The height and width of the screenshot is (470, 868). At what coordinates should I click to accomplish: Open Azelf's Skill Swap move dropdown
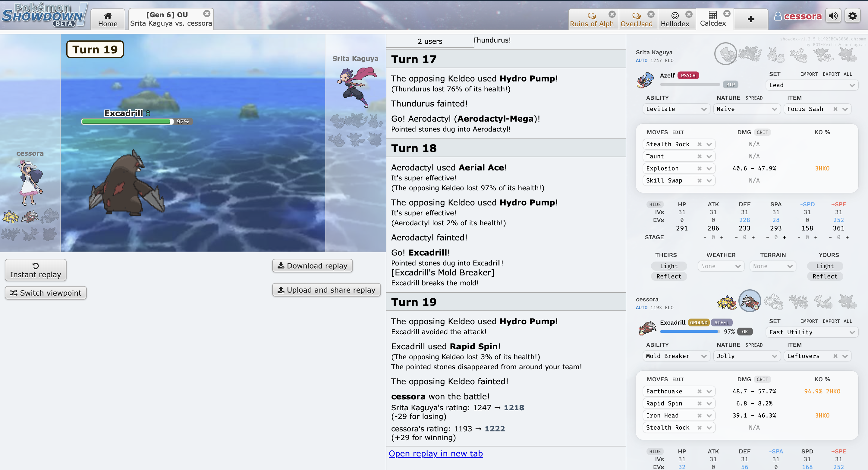pos(709,181)
